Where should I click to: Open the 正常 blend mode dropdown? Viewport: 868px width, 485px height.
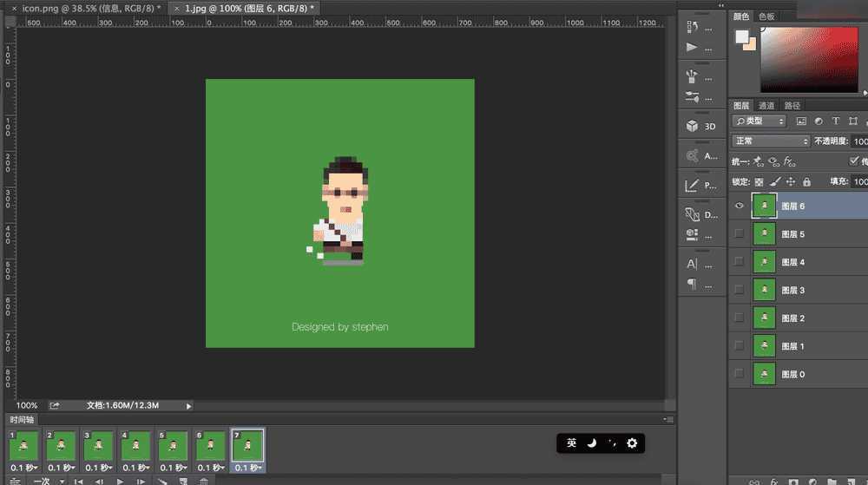click(x=770, y=141)
